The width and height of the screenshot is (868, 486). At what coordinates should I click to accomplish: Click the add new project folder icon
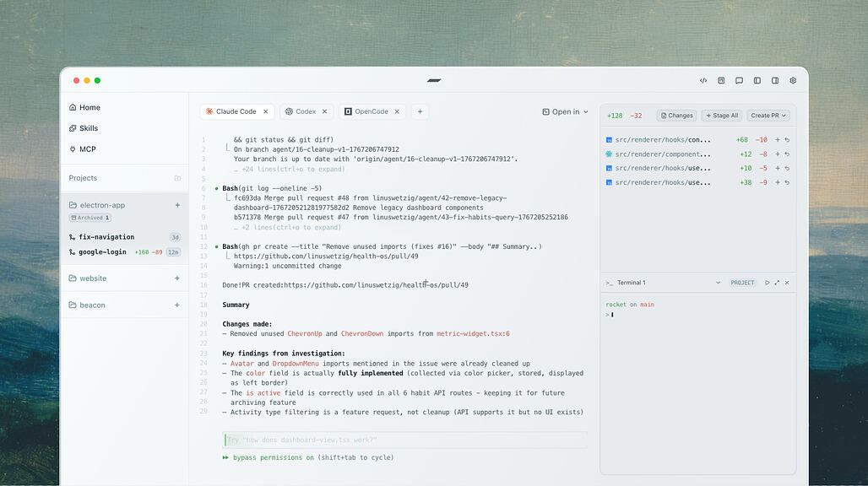(177, 178)
